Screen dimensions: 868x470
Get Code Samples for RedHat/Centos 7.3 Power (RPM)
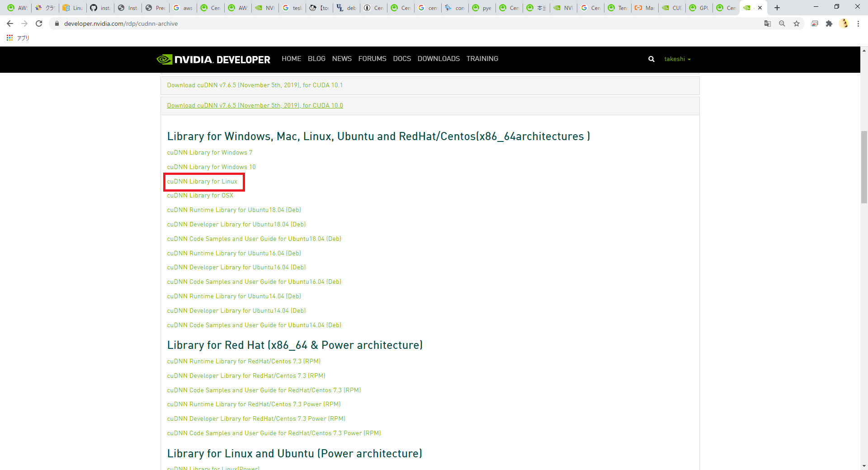[274, 433]
